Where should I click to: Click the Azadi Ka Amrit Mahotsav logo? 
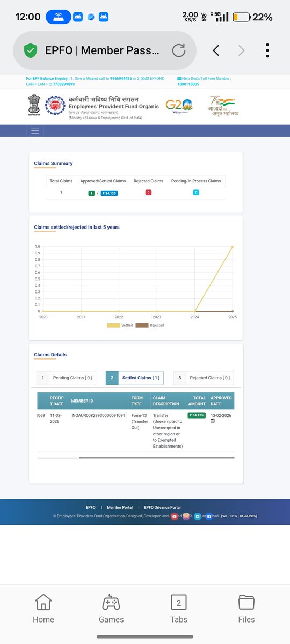223,106
